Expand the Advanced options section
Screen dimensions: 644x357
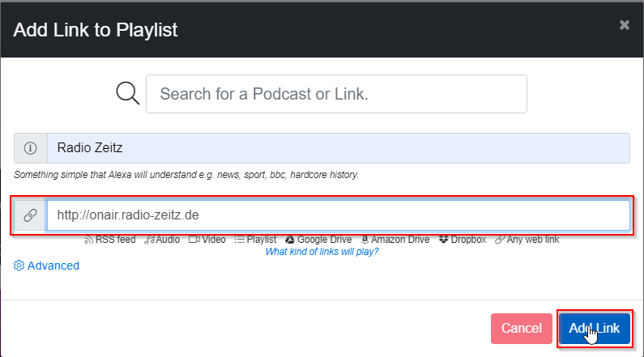click(x=53, y=266)
